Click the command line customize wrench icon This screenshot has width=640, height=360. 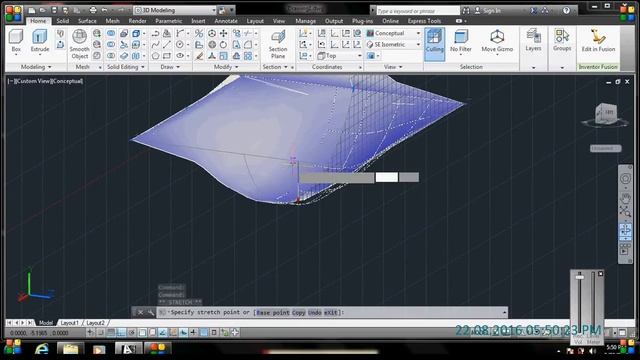(x=151, y=313)
